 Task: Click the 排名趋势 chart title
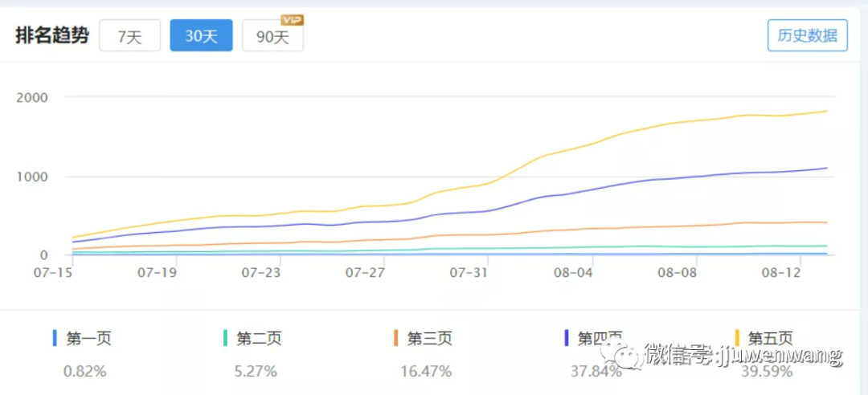(x=52, y=35)
